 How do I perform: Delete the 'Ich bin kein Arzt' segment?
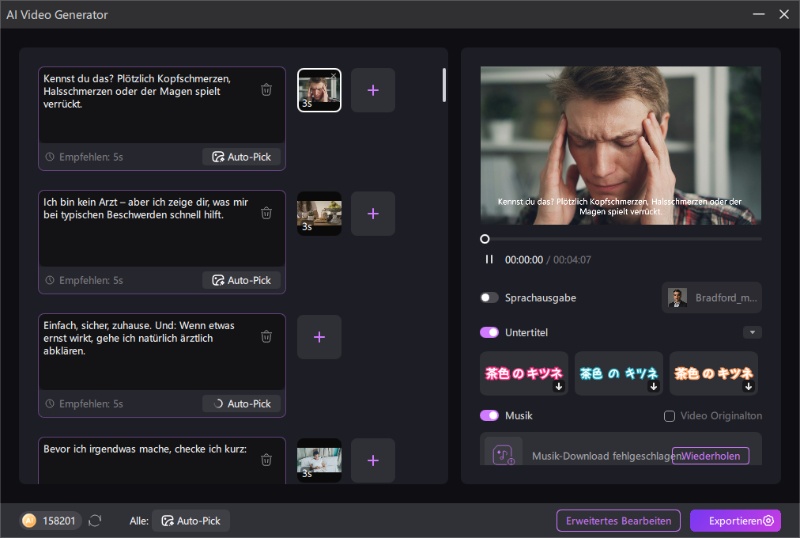pyautogui.click(x=266, y=213)
